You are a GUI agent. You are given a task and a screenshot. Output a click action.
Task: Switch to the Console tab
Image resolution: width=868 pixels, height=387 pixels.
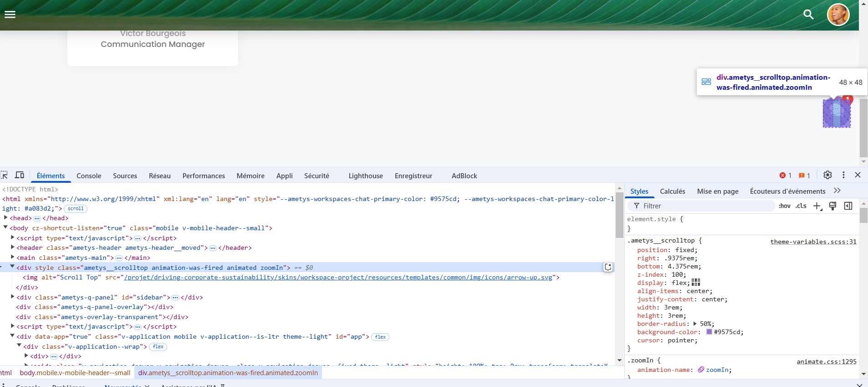click(x=89, y=176)
